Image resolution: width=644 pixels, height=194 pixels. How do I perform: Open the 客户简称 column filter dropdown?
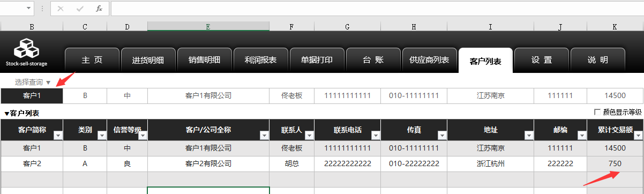(58, 136)
